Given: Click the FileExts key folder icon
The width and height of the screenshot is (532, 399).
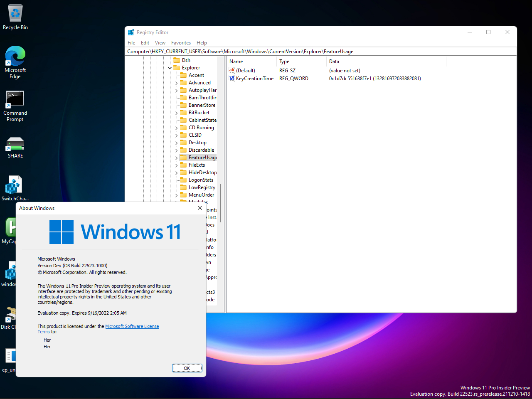Looking at the screenshot, I should pyautogui.click(x=183, y=165).
